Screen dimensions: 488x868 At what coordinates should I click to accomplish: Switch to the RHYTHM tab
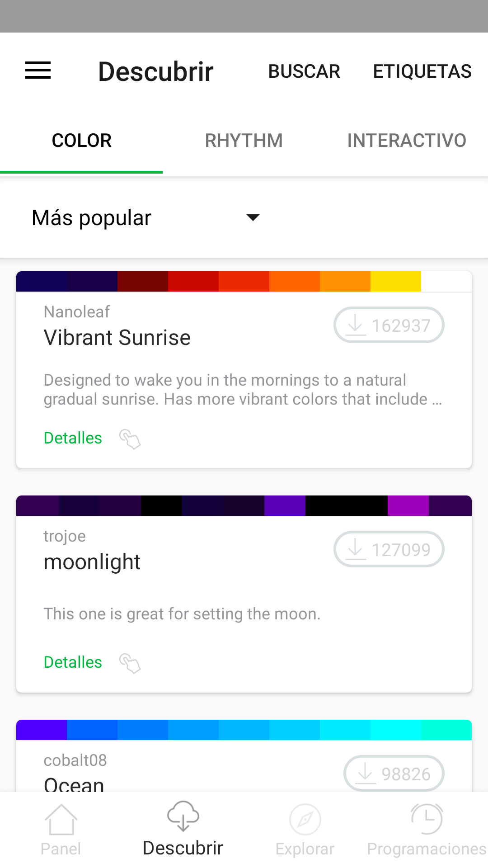(244, 141)
